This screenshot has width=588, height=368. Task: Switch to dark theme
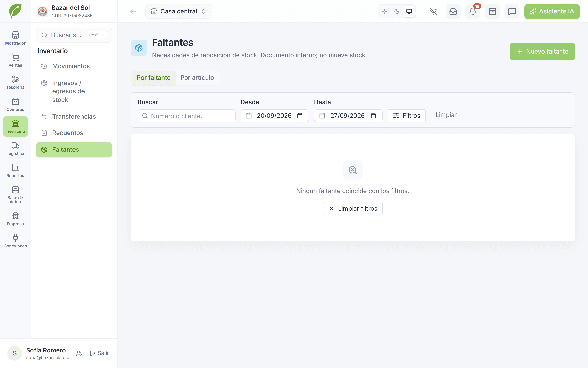click(397, 11)
